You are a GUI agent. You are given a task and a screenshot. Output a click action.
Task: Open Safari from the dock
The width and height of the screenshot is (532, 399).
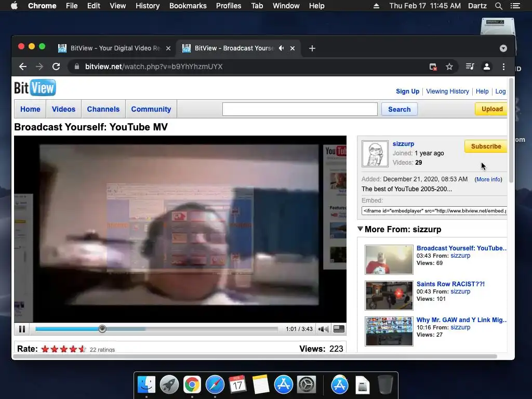[215, 384]
